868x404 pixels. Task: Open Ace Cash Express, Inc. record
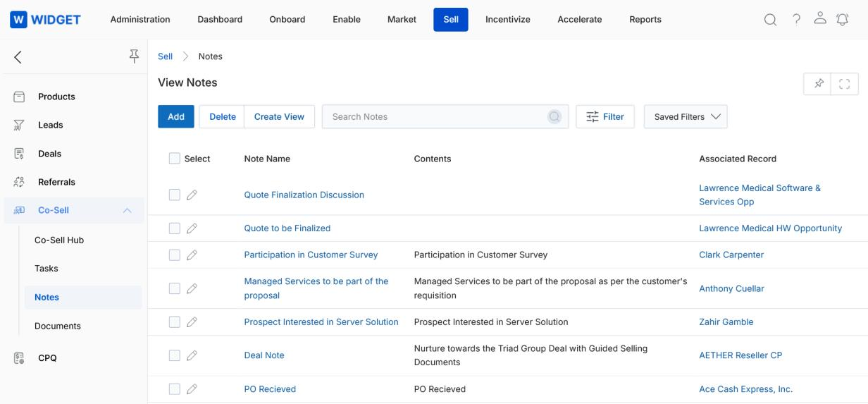(x=746, y=389)
